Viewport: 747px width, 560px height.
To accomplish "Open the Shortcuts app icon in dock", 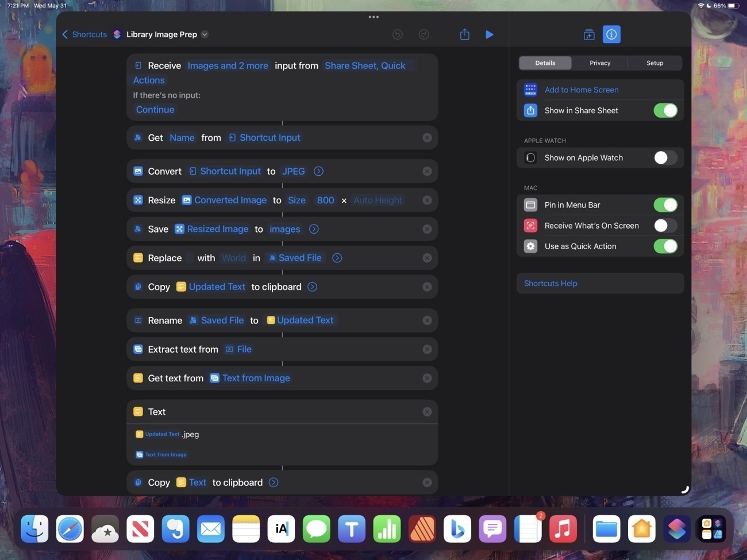I will [x=677, y=528].
